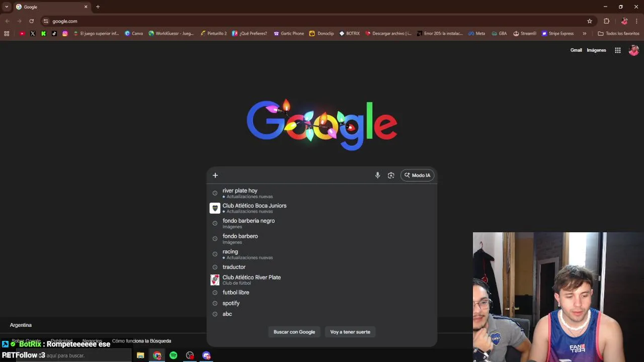
Task: Select the suggestion 'traductor'
Action: coord(322,267)
